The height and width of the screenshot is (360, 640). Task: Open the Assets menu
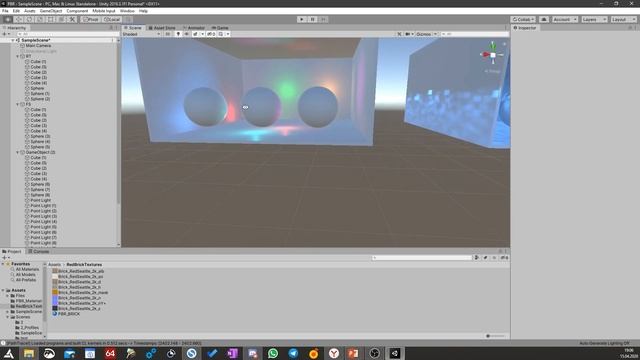click(x=29, y=11)
